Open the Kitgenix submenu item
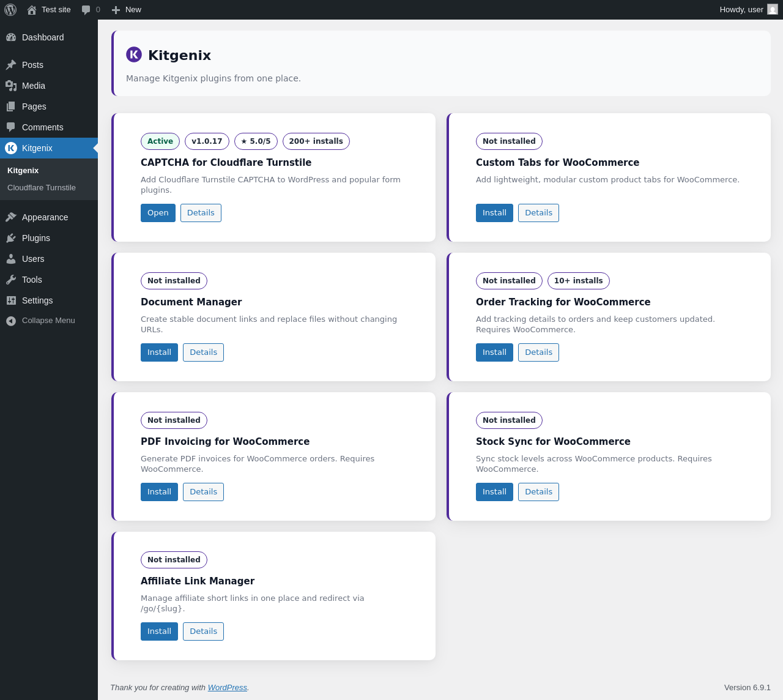 coord(23,171)
